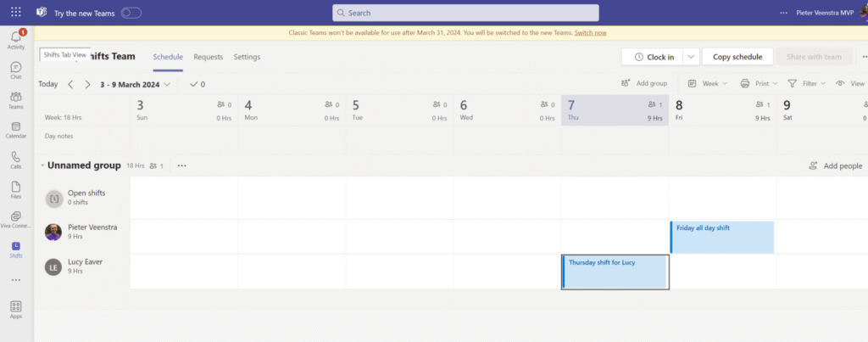Click the Day notes row label
The height and width of the screenshot is (342, 868).
coord(58,136)
